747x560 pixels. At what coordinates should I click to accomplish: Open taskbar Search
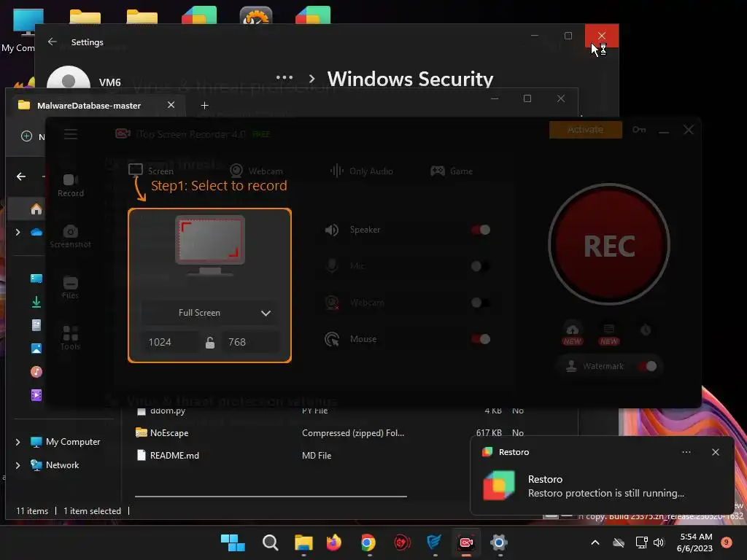point(270,542)
